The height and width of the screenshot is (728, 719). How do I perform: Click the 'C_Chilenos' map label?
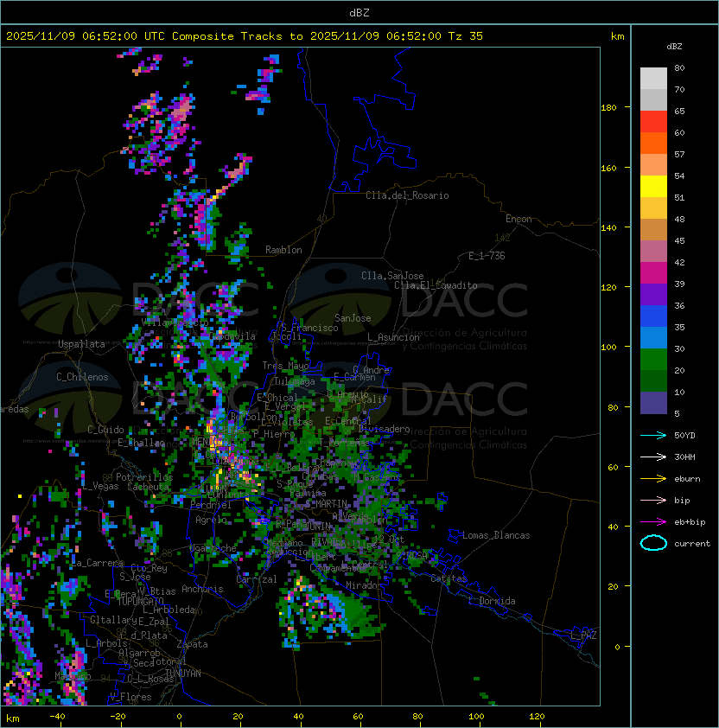pyautogui.click(x=82, y=377)
